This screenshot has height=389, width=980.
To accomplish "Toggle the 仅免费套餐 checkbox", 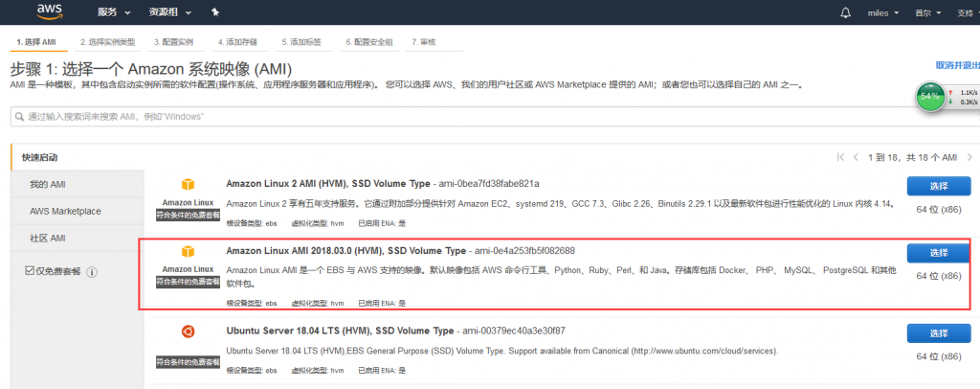I will coord(30,271).
